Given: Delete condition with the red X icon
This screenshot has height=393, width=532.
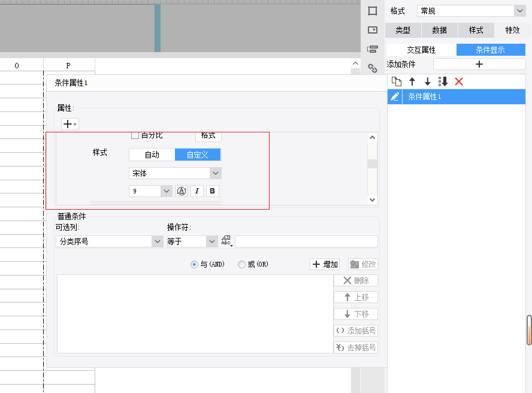Looking at the screenshot, I should pyautogui.click(x=459, y=81).
